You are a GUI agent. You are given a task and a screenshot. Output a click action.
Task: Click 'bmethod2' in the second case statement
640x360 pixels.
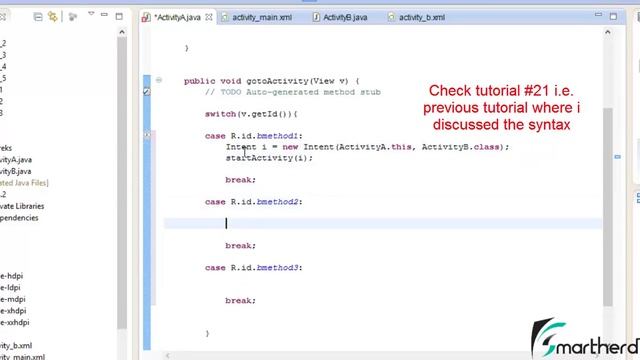[x=277, y=202]
